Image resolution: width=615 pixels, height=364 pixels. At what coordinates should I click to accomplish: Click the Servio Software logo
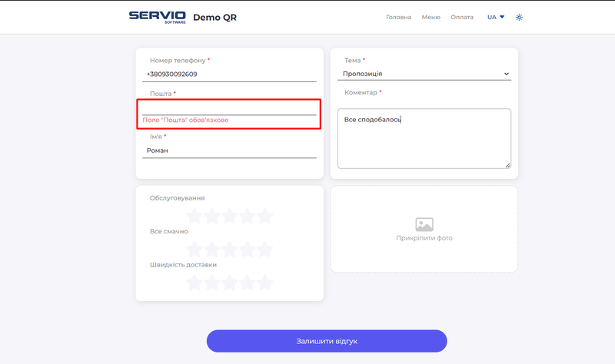tap(157, 17)
